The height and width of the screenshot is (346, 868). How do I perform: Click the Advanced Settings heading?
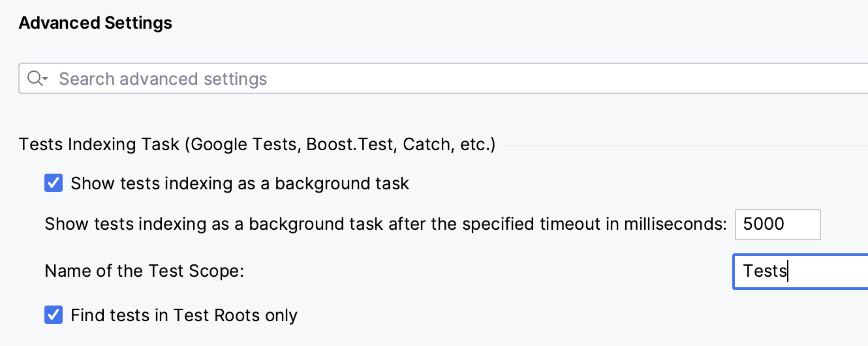tap(95, 24)
